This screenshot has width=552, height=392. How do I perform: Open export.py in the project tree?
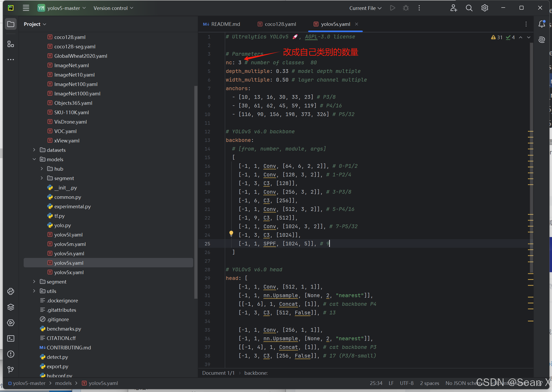pyautogui.click(x=58, y=366)
